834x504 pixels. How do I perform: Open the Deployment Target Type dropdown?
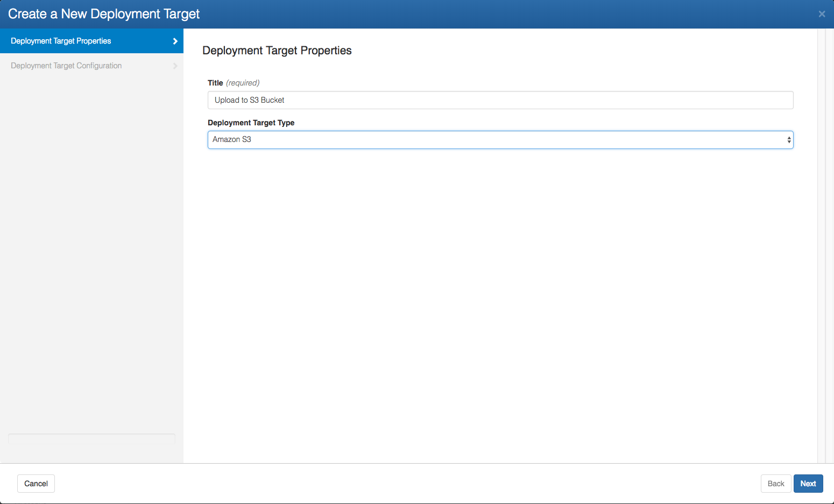pos(499,140)
